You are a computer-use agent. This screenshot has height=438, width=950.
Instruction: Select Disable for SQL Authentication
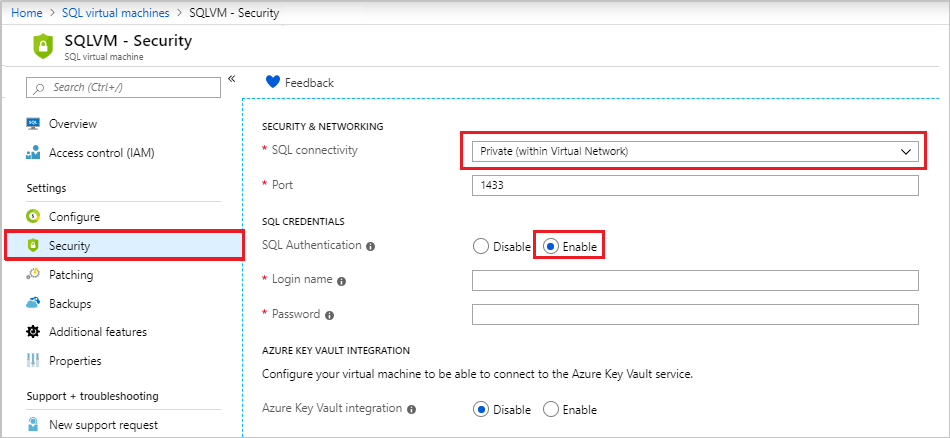click(x=480, y=246)
